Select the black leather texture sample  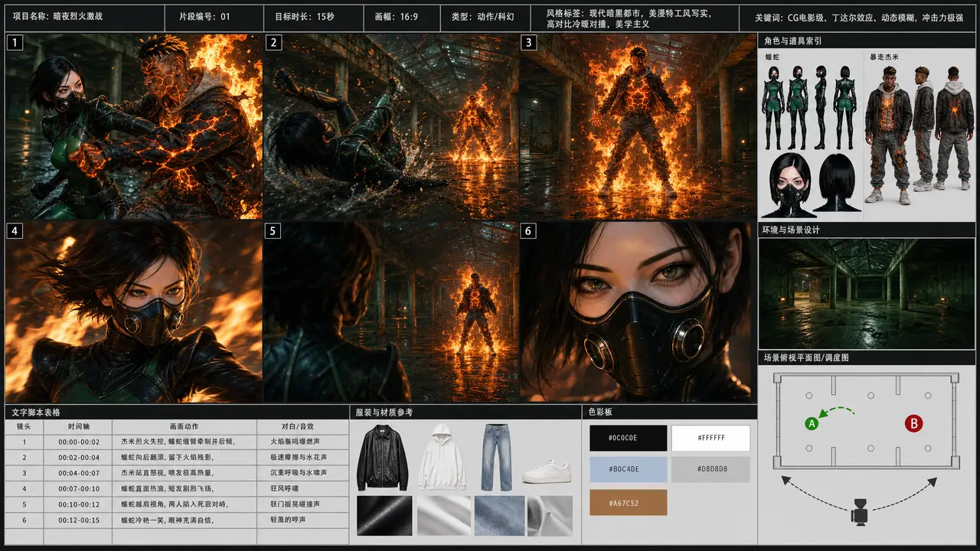coord(384,515)
